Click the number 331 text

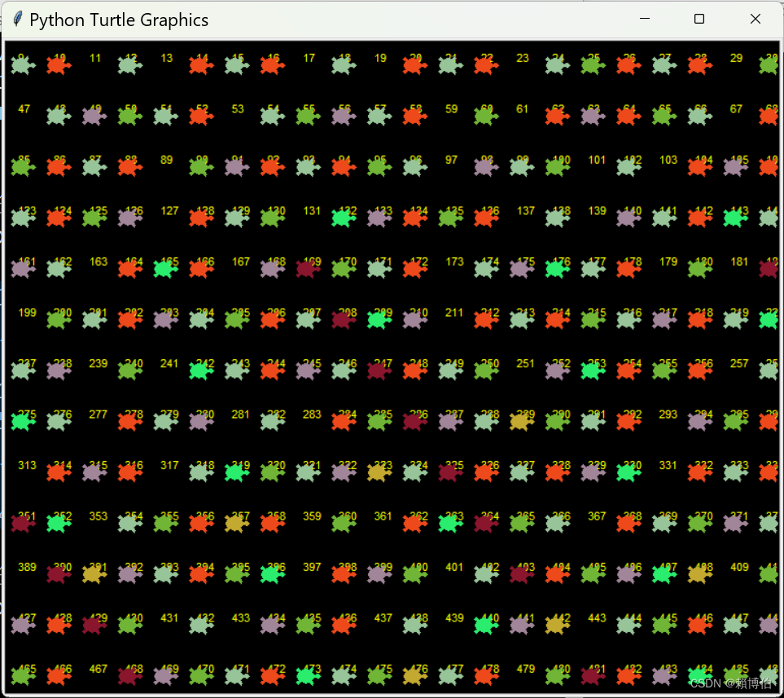click(668, 465)
